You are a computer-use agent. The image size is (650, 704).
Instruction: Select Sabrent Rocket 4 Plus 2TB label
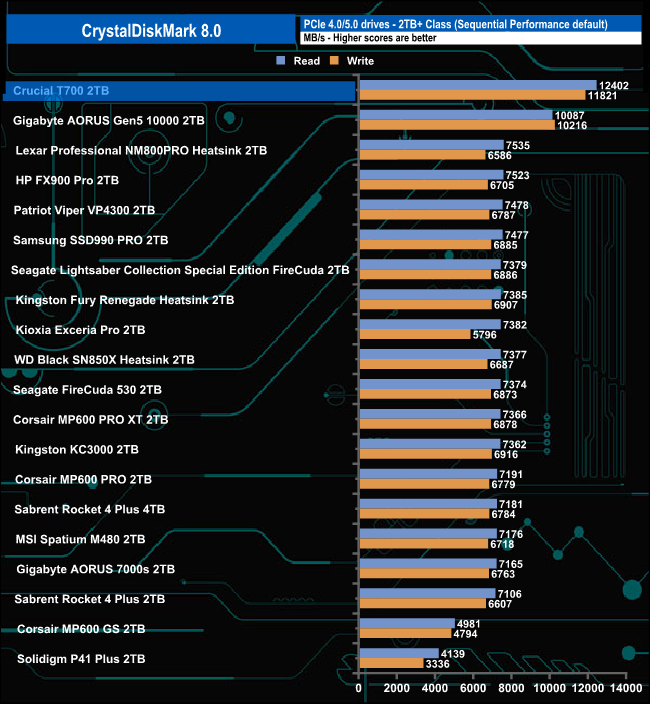tap(90, 599)
